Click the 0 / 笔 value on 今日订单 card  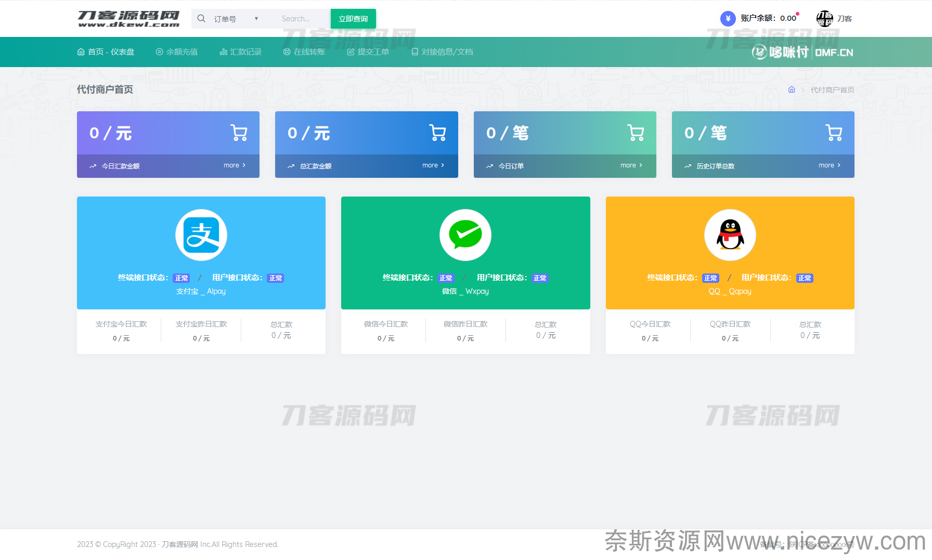point(508,133)
